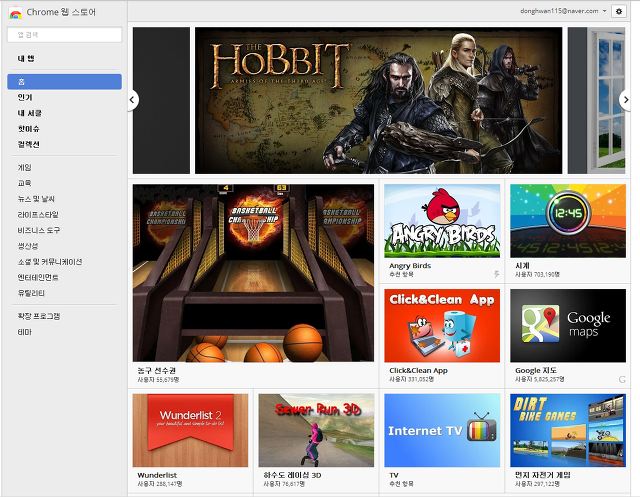The width and height of the screenshot is (640, 497).
Task: Click the Click&Clean App title text
Action: click(x=418, y=371)
